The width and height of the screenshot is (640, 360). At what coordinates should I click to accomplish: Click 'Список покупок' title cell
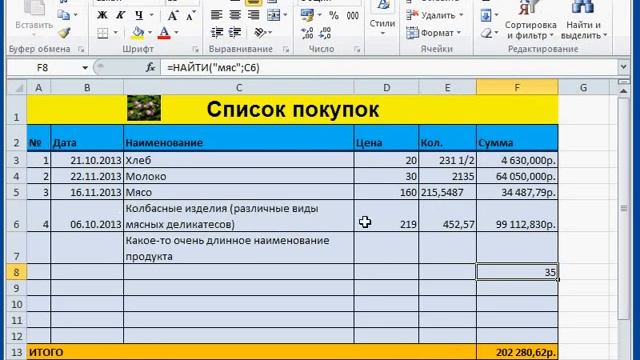click(x=292, y=109)
